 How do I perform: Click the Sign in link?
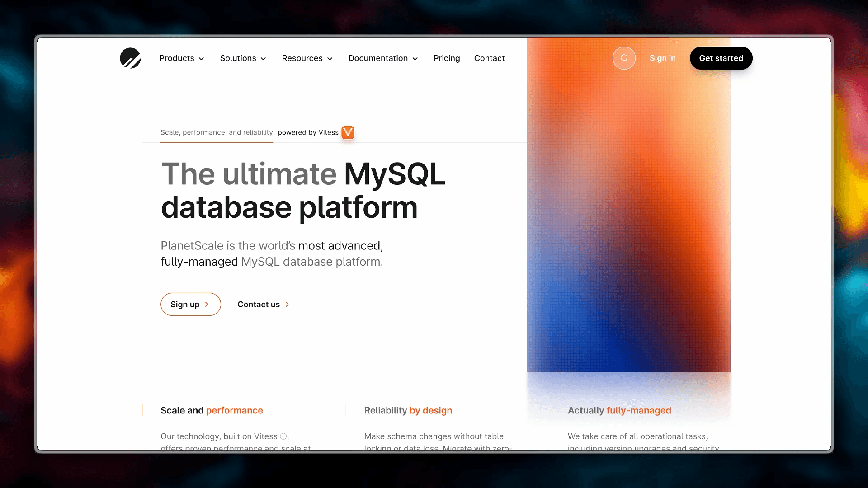coord(662,58)
